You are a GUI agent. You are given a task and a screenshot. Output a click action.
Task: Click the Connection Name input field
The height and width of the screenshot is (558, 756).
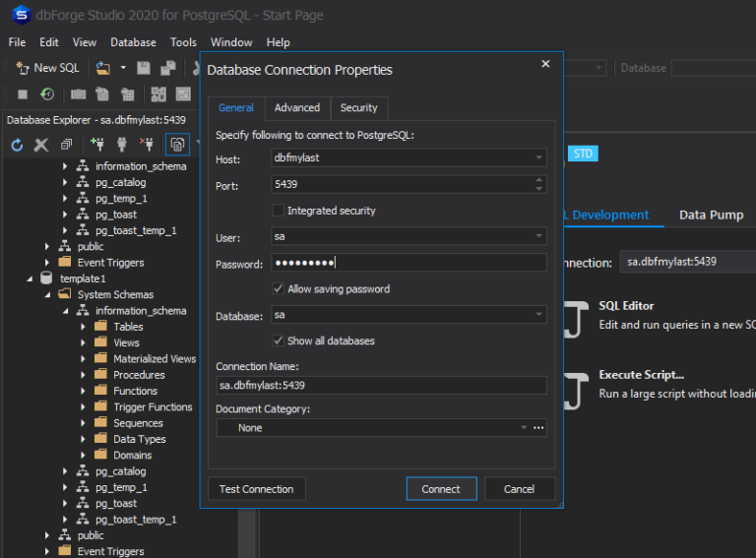pyautogui.click(x=380, y=385)
